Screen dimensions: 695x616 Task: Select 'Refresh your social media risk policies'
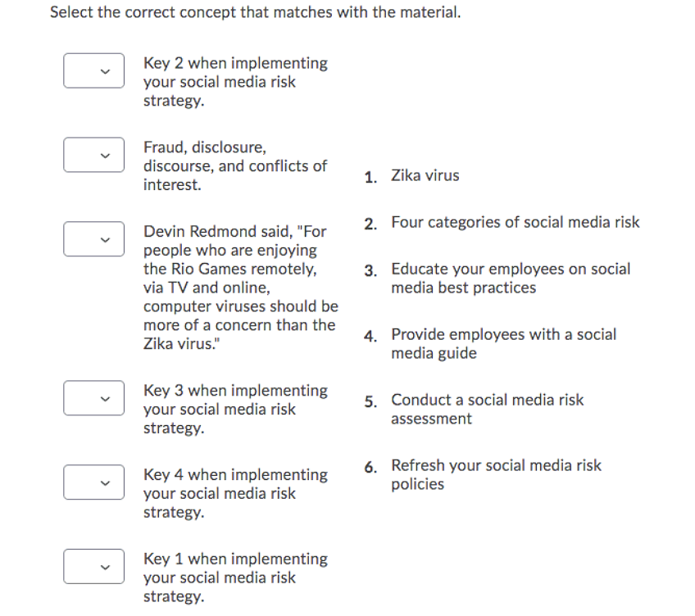497,474
